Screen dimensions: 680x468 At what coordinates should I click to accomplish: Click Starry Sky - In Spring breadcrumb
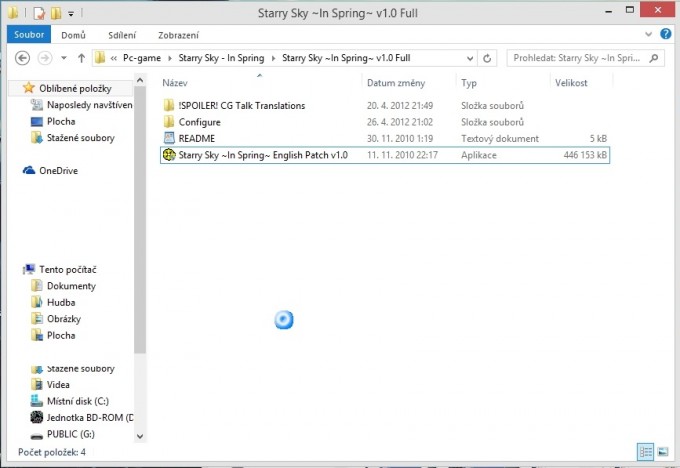tap(221, 58)
